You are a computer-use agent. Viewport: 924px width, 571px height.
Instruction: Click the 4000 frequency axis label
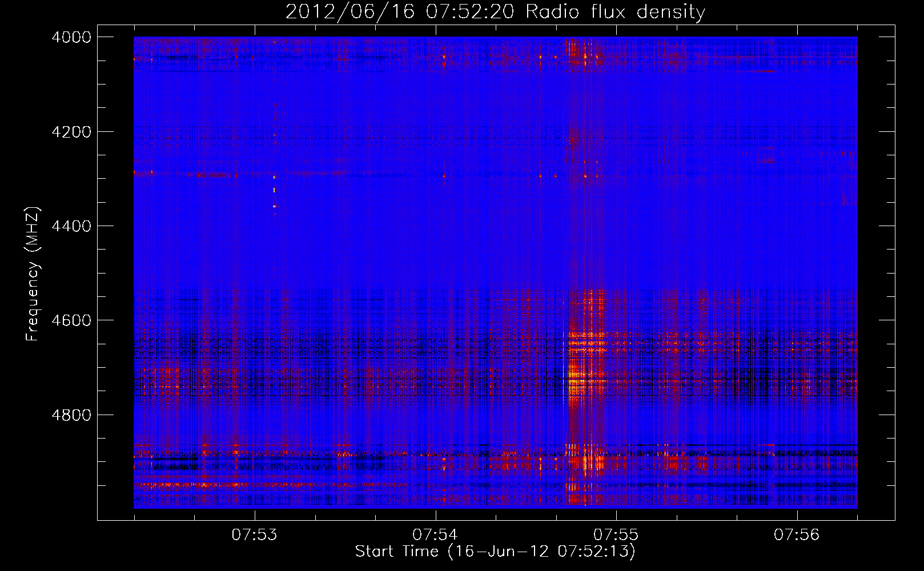click(71, 37)
